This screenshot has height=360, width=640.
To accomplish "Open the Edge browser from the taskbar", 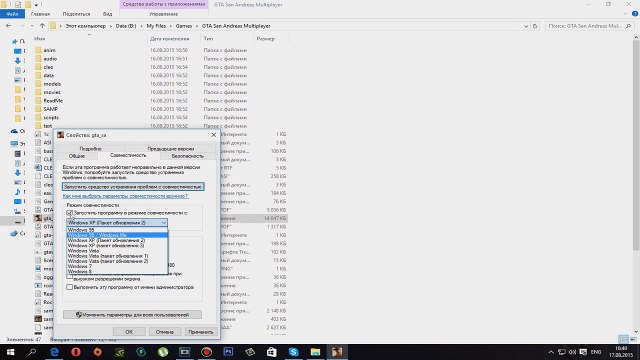I will [x=54, y=352].
